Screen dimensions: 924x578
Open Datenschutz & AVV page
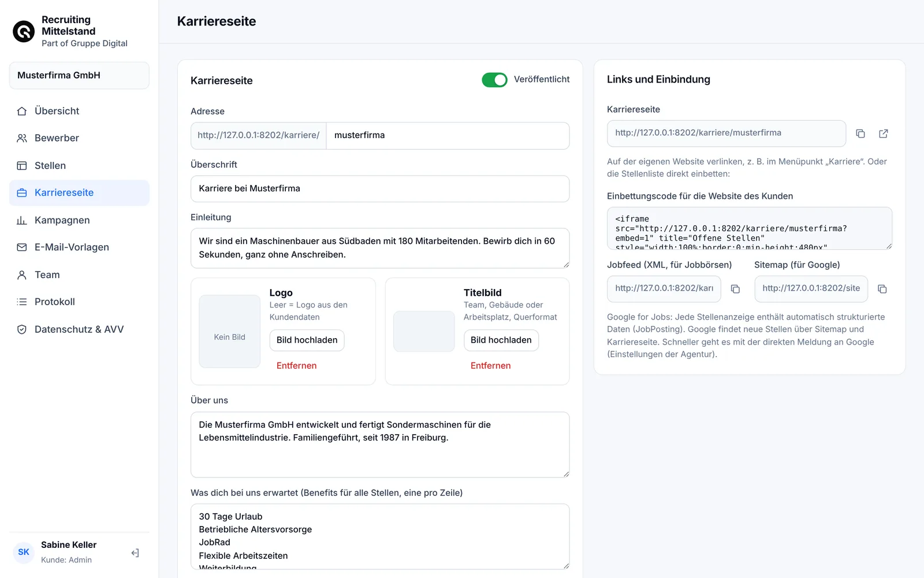click(x=79, y=329)
